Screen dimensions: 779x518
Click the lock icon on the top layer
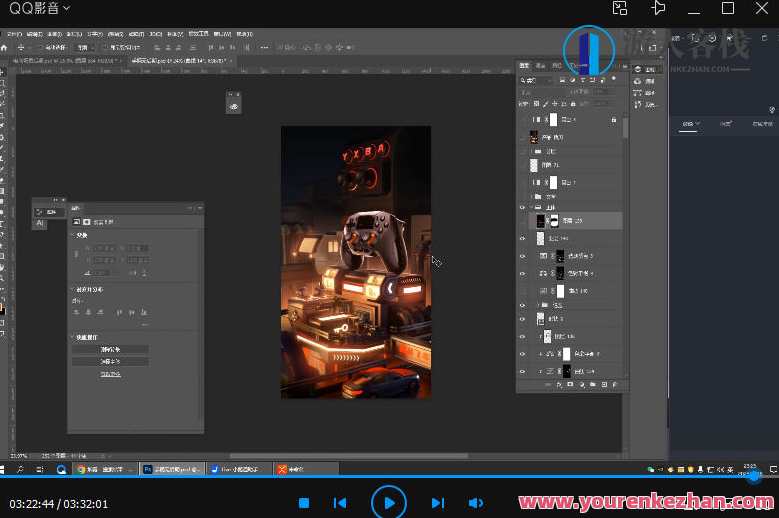tap(614, 119)
